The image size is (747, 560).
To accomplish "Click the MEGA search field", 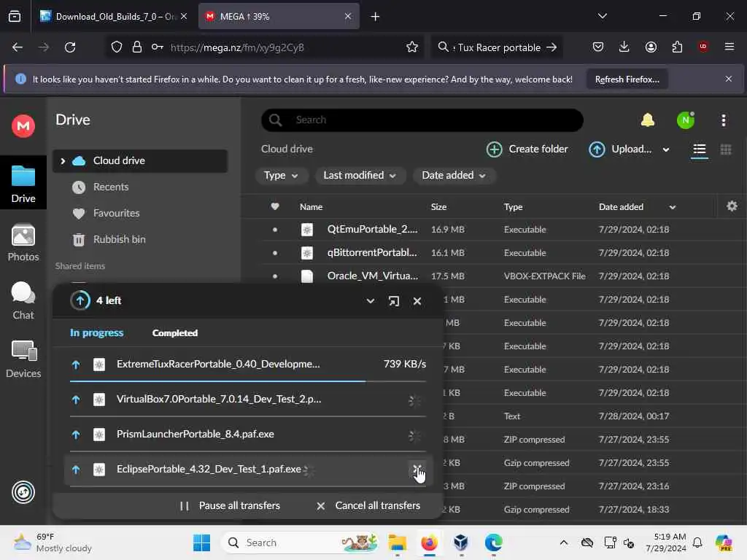I will coord(422,120).
